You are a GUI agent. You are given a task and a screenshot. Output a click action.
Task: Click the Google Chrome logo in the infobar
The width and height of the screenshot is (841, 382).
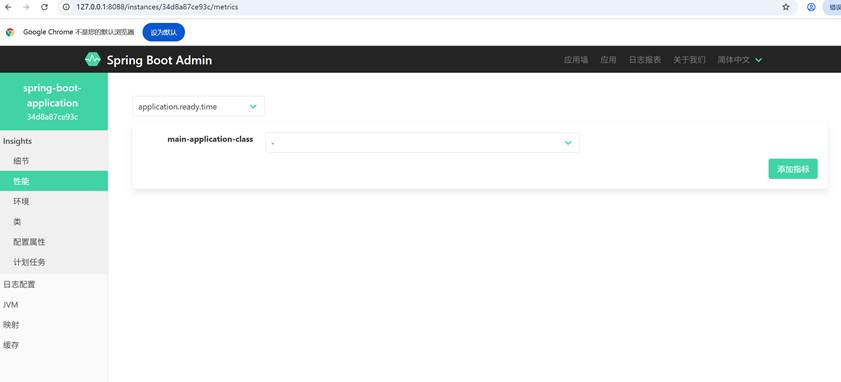pyautogui.click(x=10, y=32)
